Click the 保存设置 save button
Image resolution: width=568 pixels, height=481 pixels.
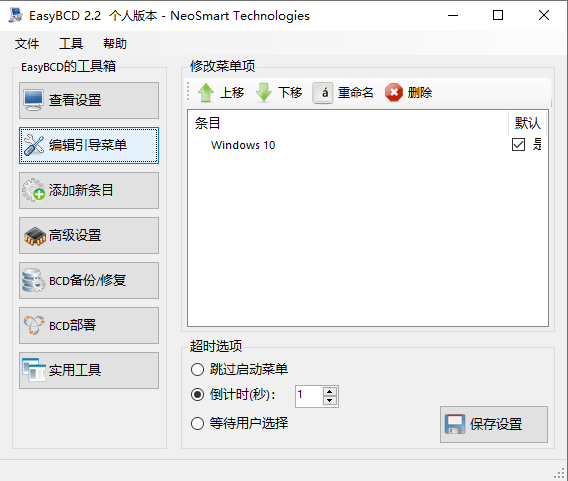pyautogui.click(x=494, y=424)
